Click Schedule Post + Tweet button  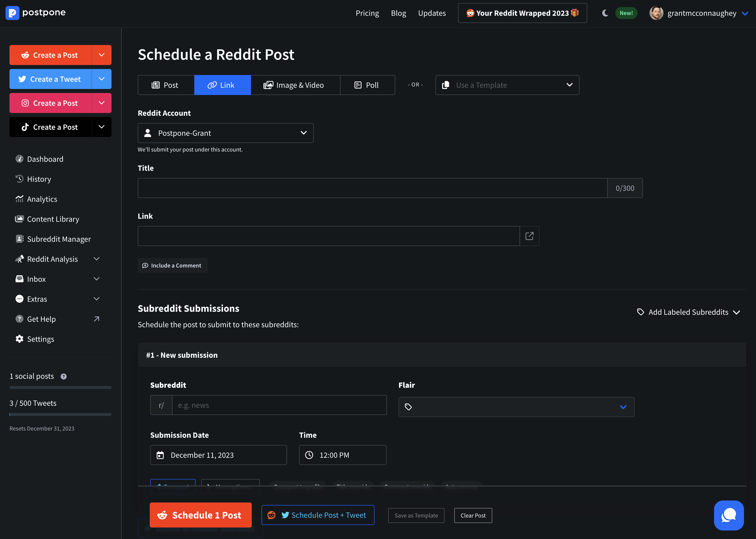(x=317, y=515)
